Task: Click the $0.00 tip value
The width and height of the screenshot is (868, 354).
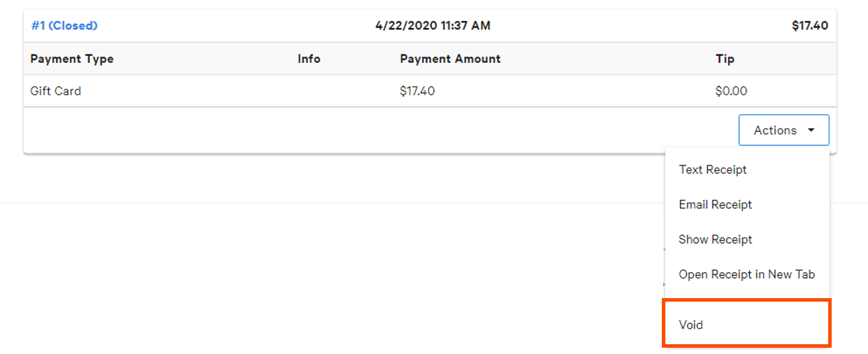Action: click(x=731, y=91)
